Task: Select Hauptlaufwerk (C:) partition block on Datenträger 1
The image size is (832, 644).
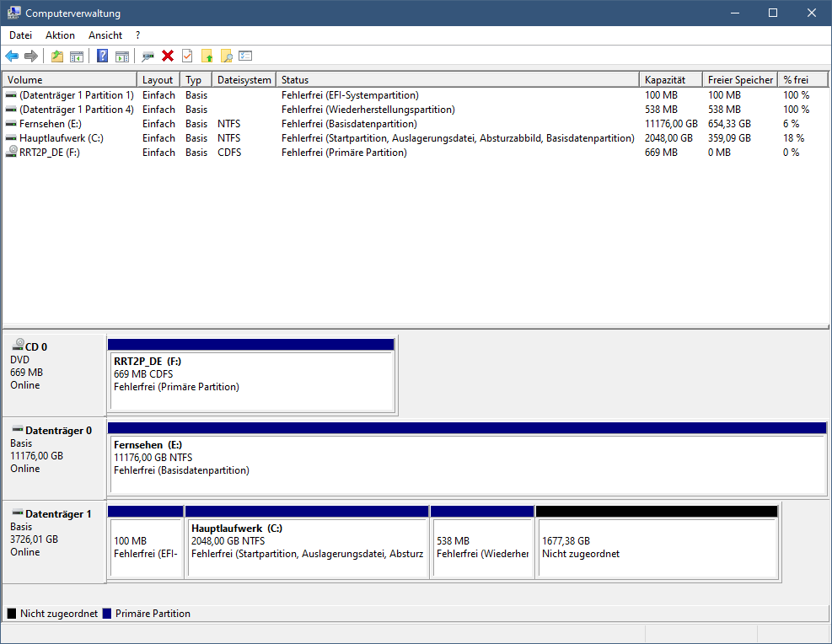Action: tap(307, 542)
